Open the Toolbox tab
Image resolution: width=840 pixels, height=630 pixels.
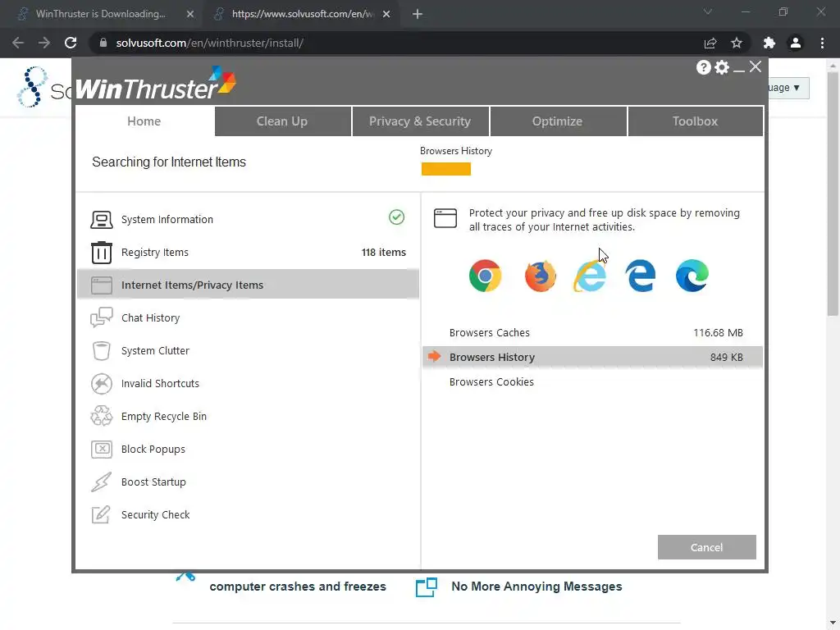(696, 121)
